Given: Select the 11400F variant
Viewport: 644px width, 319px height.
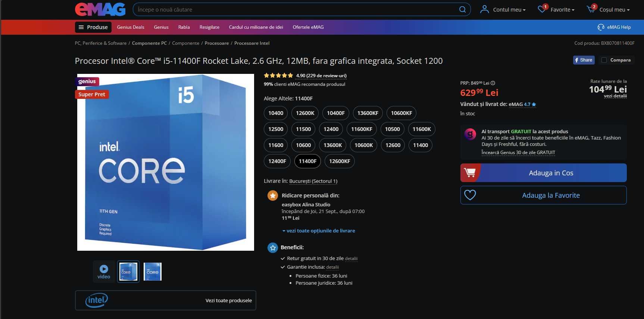Looking at the screenshot, I should [x=307, y=161].
